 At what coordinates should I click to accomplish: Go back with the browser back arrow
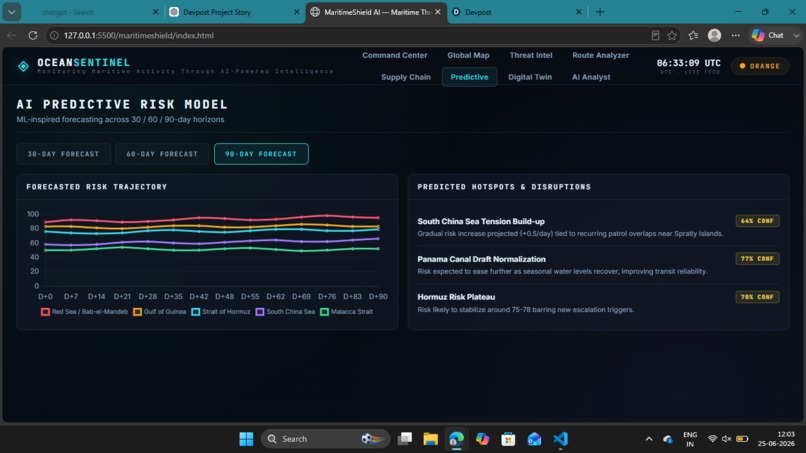pos(11,35)
